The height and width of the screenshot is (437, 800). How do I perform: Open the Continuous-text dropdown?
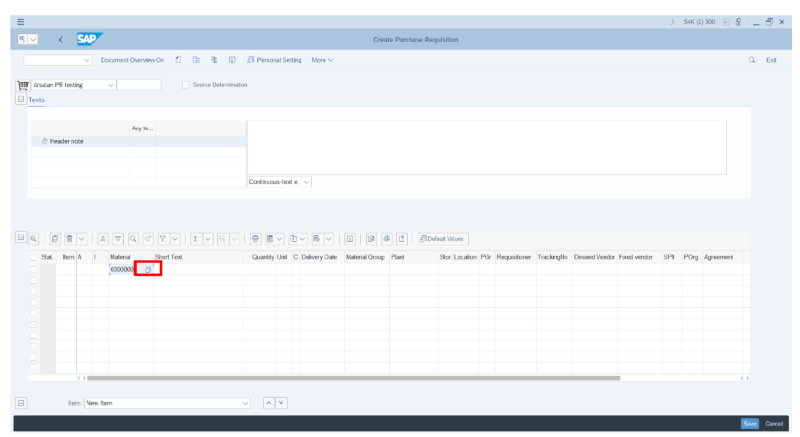click(x=306, y=181)
